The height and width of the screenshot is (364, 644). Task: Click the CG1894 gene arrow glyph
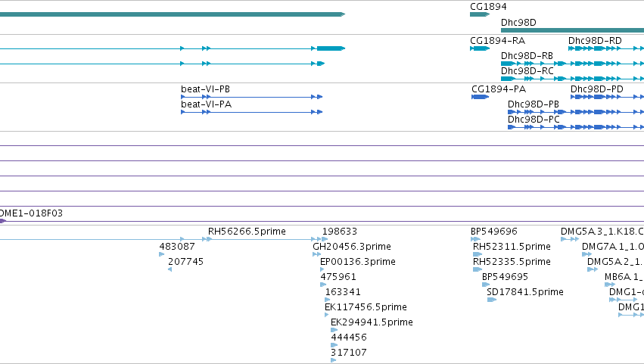tap(480, 14)
